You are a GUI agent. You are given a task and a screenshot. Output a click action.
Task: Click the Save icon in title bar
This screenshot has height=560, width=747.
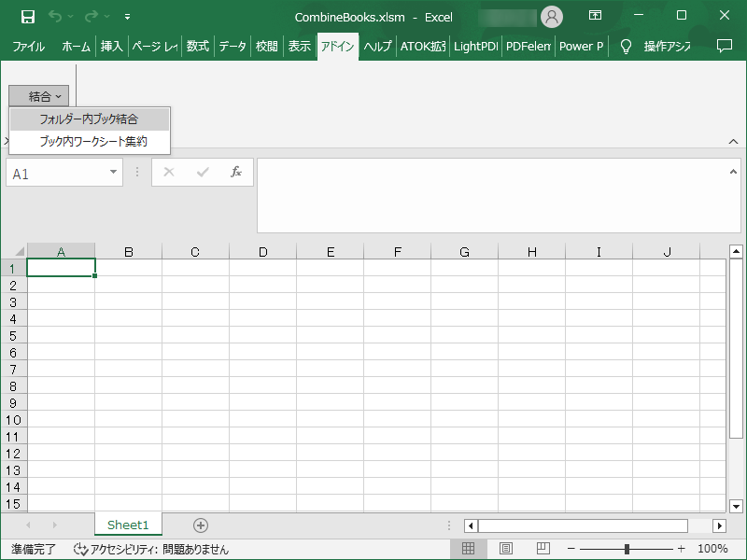pos(28,17)
